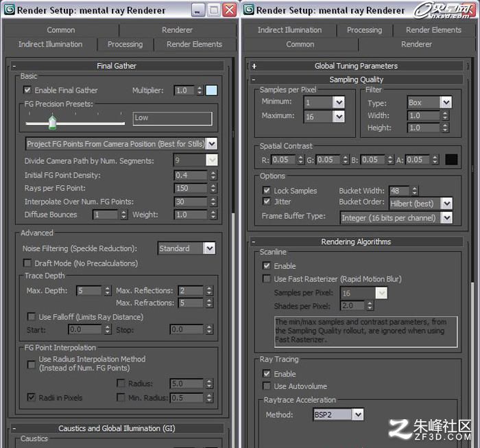Click FG Precision Presets slider handle
480x448 pixels.
click(52, 122)
